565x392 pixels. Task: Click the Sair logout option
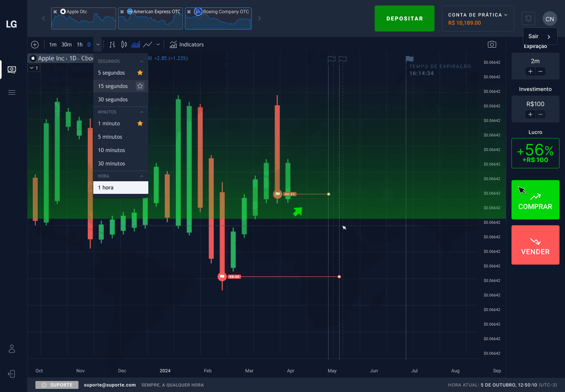(x=540, y=36)
